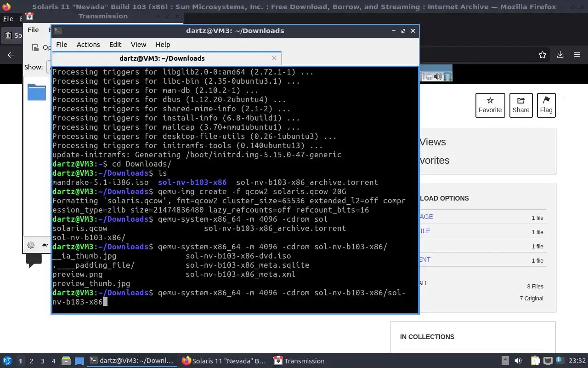Click the Firefox back arrow
Screen dimensions: 588x368
[x=11, y=55]
